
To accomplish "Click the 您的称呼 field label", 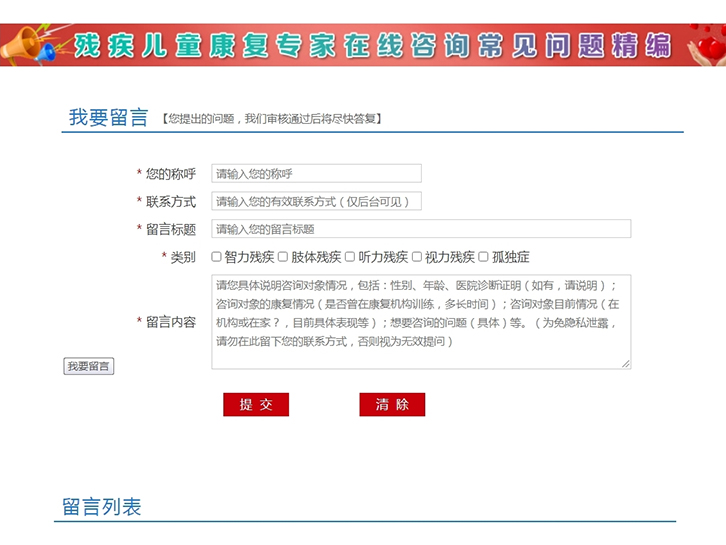I will pos(170,174).
